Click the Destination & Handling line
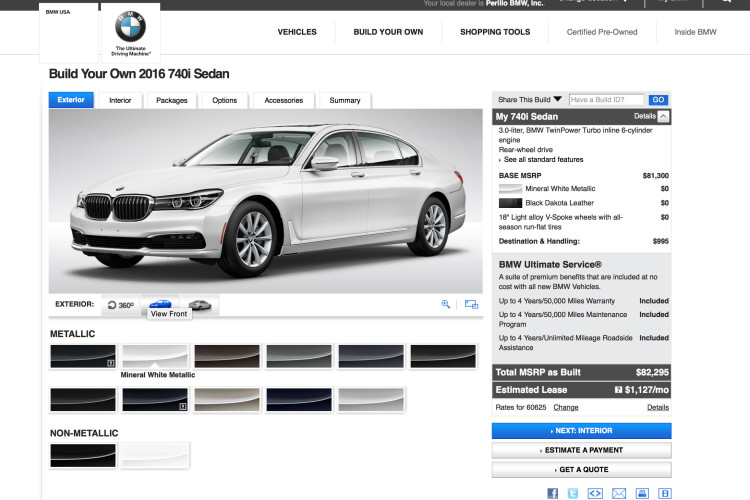Screen dimensions: 750x500 (x=584, y=241)
